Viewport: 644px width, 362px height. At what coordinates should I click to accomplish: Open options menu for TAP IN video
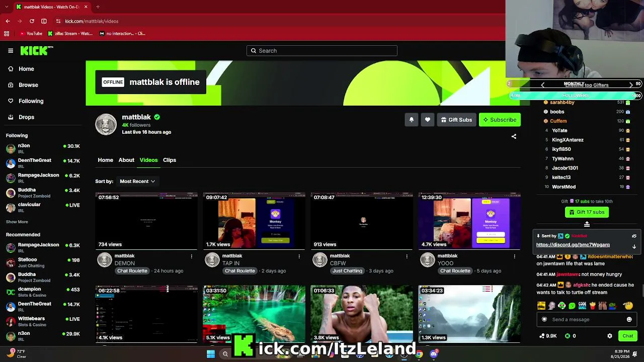(299, 256)
